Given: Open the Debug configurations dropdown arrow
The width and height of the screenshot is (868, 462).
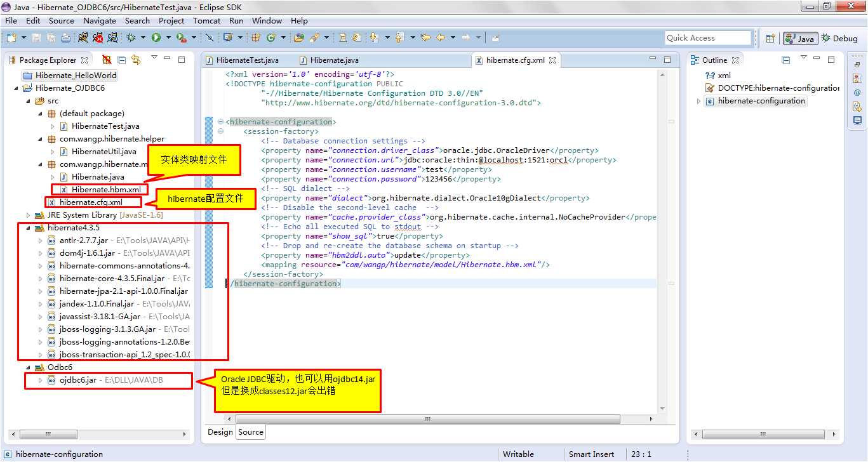Looking at the screenshot, I should [143, 38].
